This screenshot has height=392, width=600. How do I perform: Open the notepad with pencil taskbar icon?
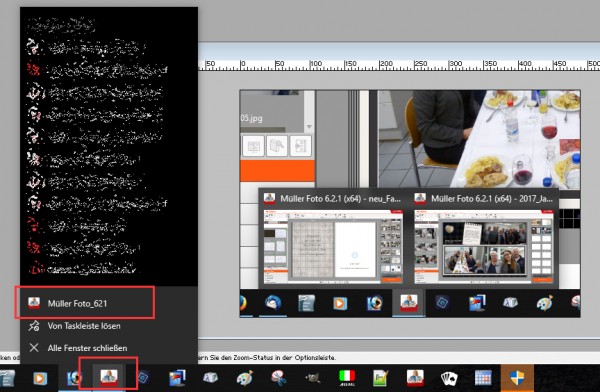[x=381, y=378]
